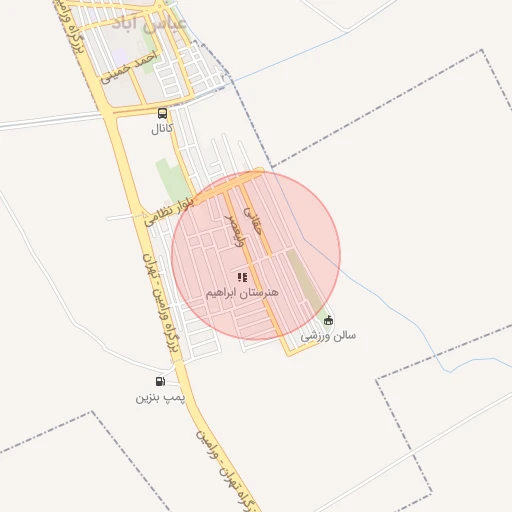Select the بلوار نظامی street label

coord(169,211)
